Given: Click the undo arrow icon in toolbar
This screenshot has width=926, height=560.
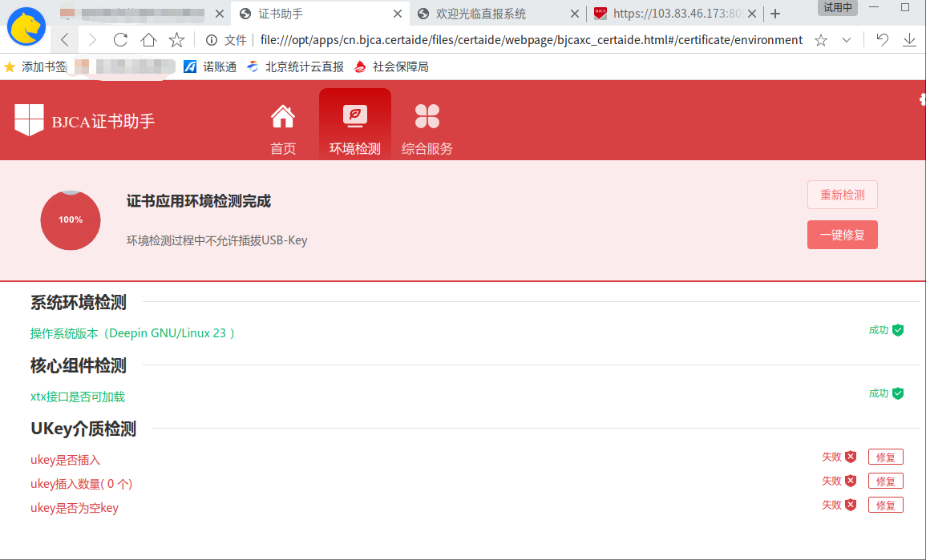Looking at the screenshot, I should coord(882,39).
